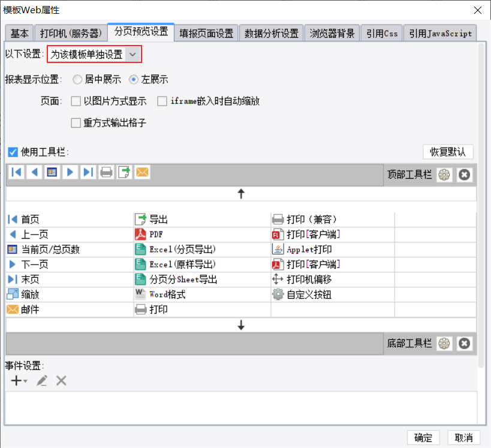Switch to 分页预览设置 tab
Viewport: 491px width, 448px height.
[141, 32]
